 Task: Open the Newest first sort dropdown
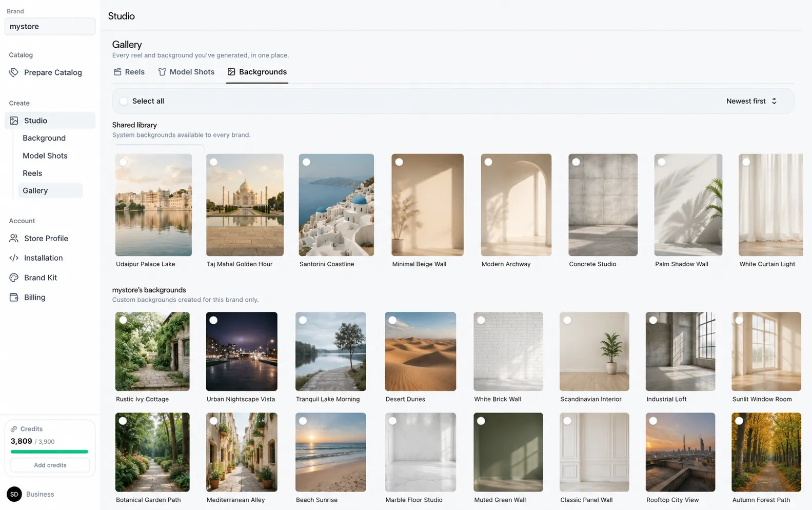coord(751,101)
